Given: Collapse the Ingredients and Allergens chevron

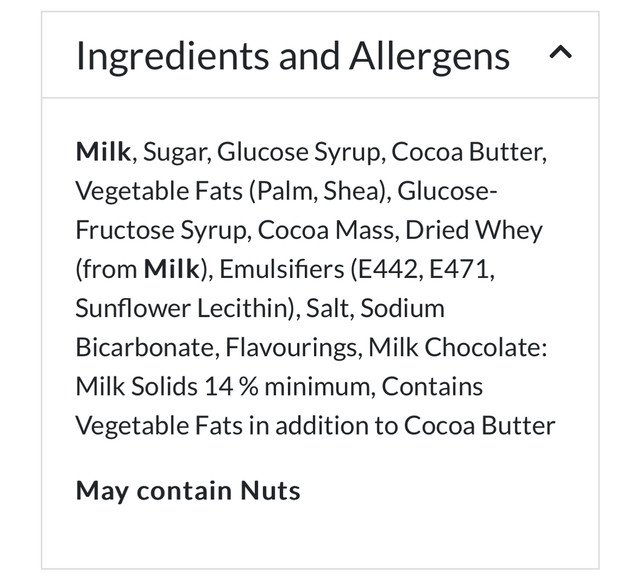Looking at the screenshot, I should click(561, 54).
